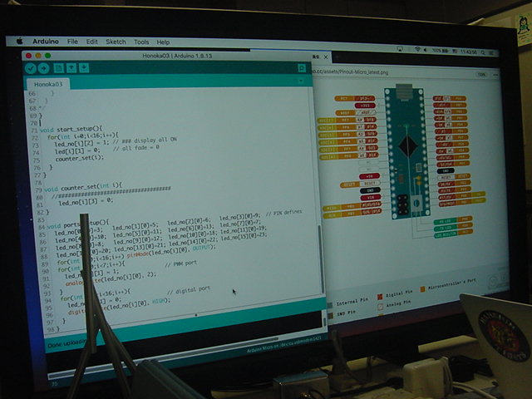The width and height of the screenshot is (532, 399).
Task: Open the browser address bar ellipsis menu
Action: 495,75
